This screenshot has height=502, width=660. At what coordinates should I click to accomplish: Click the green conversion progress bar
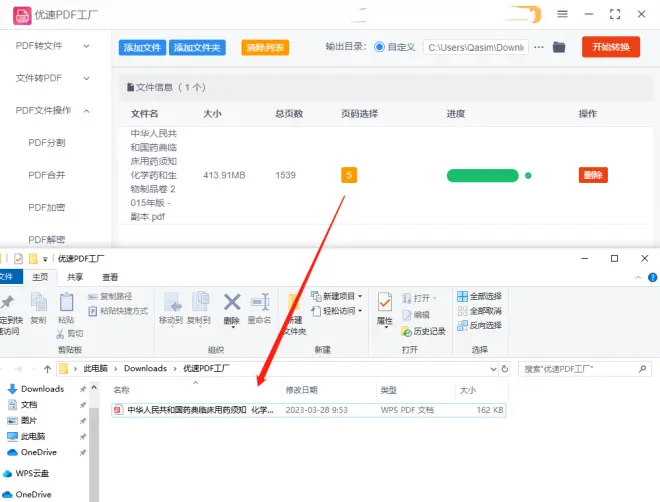click(482, 175)
